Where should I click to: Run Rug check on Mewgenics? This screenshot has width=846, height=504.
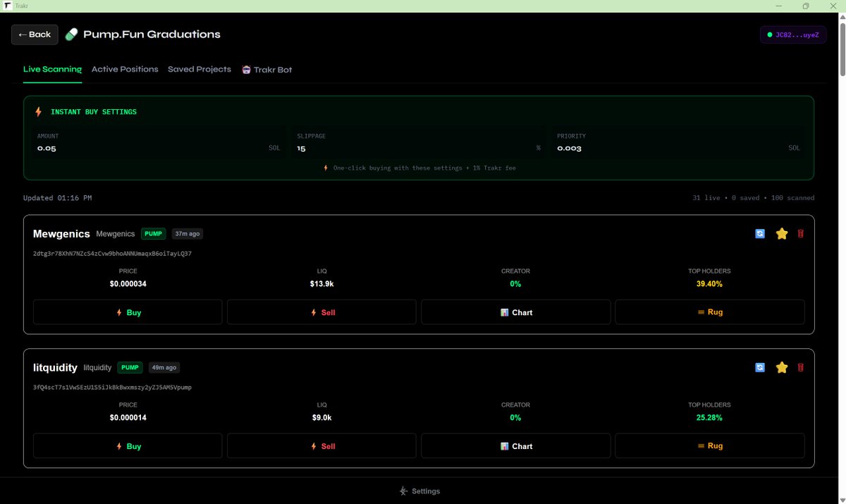(710, 312)
